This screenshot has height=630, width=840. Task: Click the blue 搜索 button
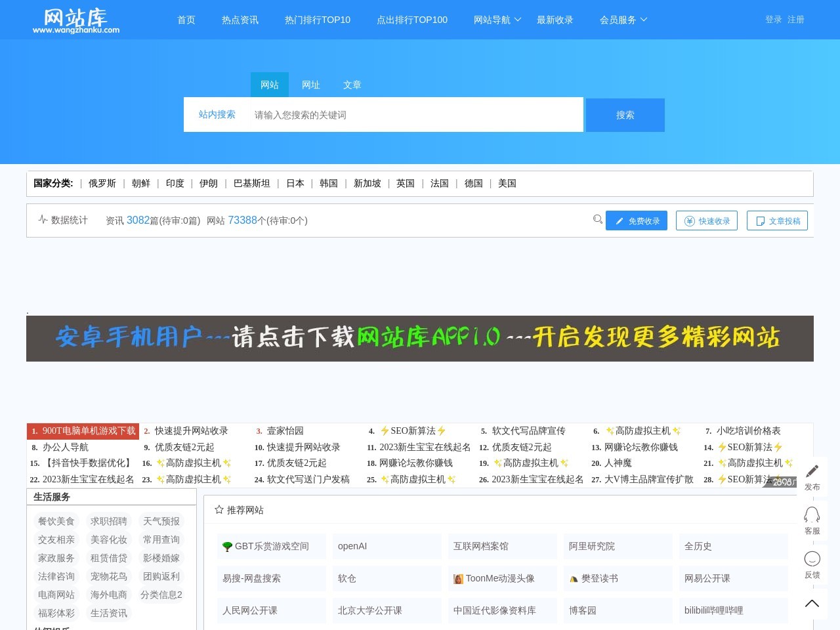click(x=625, y=115)
